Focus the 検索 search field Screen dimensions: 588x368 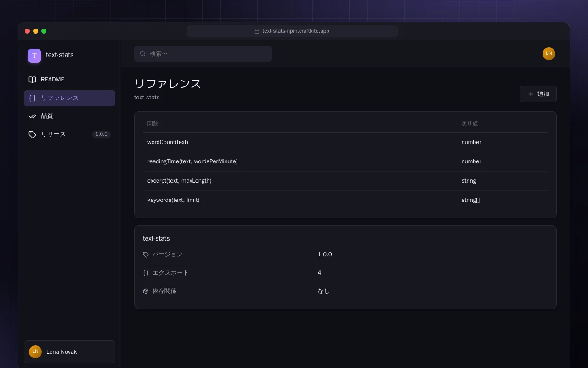point(203,54)
